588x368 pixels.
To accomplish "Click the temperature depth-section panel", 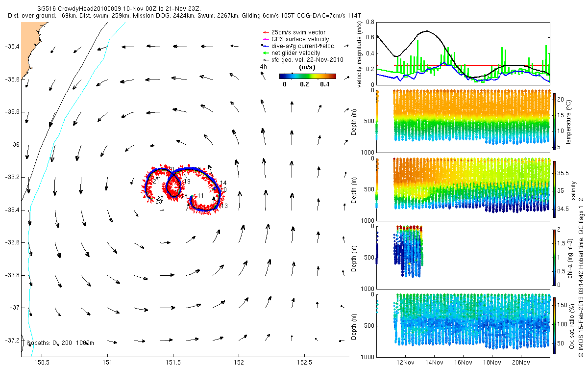I will [x=463, y=121].
